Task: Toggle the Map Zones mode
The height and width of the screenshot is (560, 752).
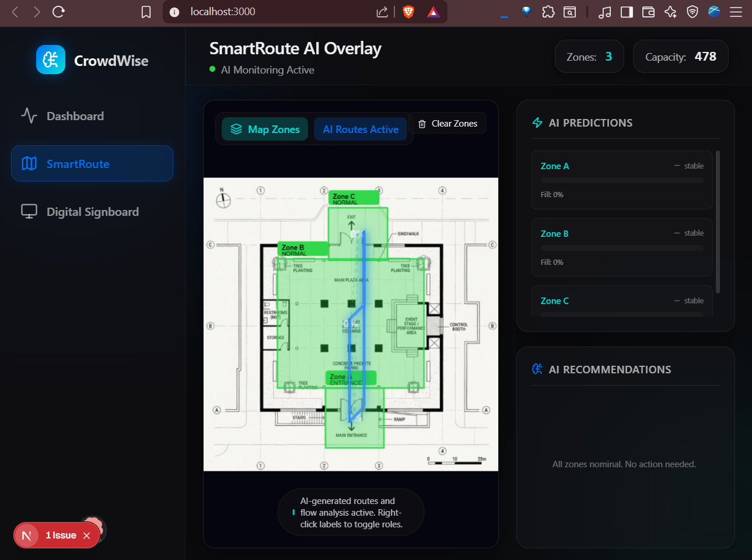Action: [265, 129]
